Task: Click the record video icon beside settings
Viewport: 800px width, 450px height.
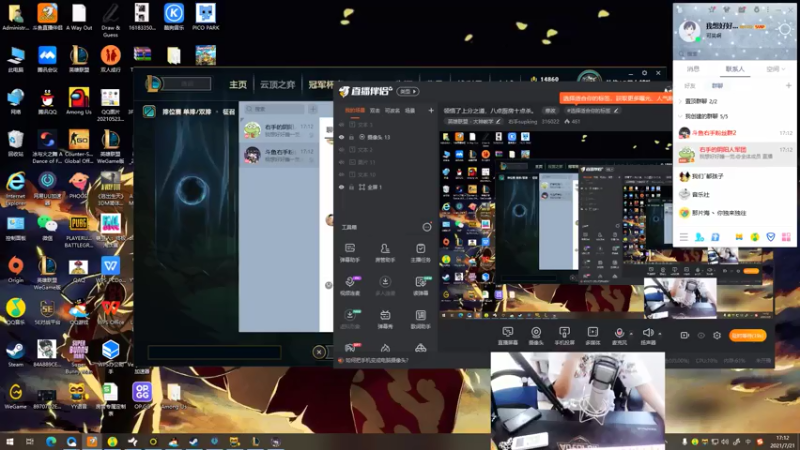Action: click(x=685, y=335)
